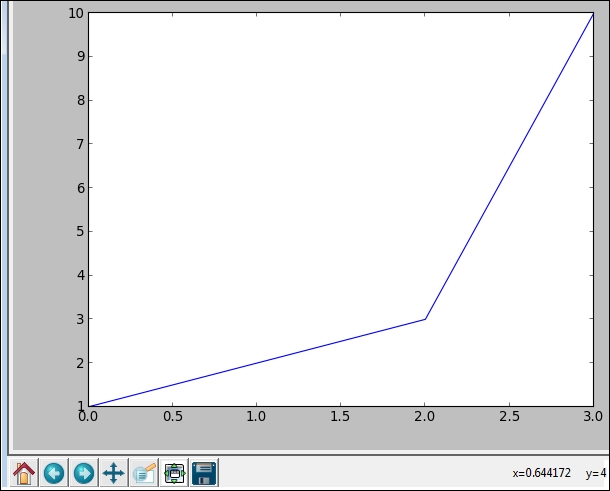This screenshot has width=610, height=491.
Task: Click the x-axis tick label 1.0
Action: 256,417
